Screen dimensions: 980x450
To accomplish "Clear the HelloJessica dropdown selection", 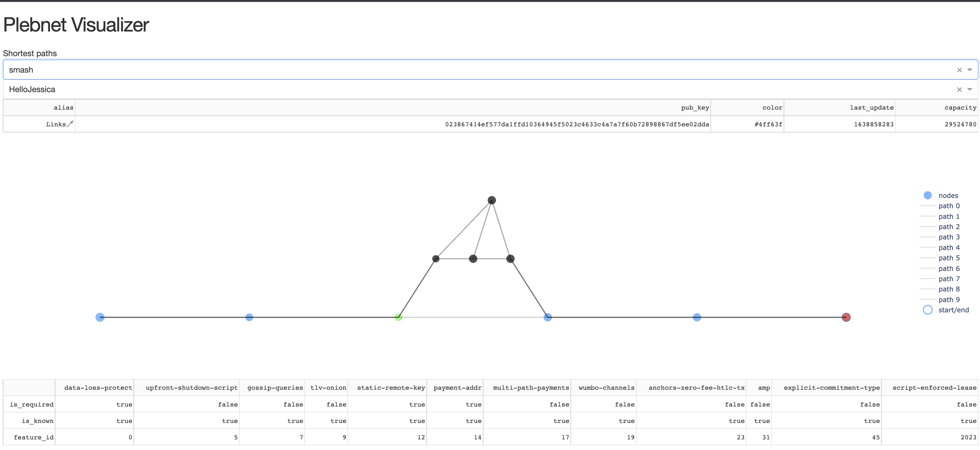I will tap(959, 89).
